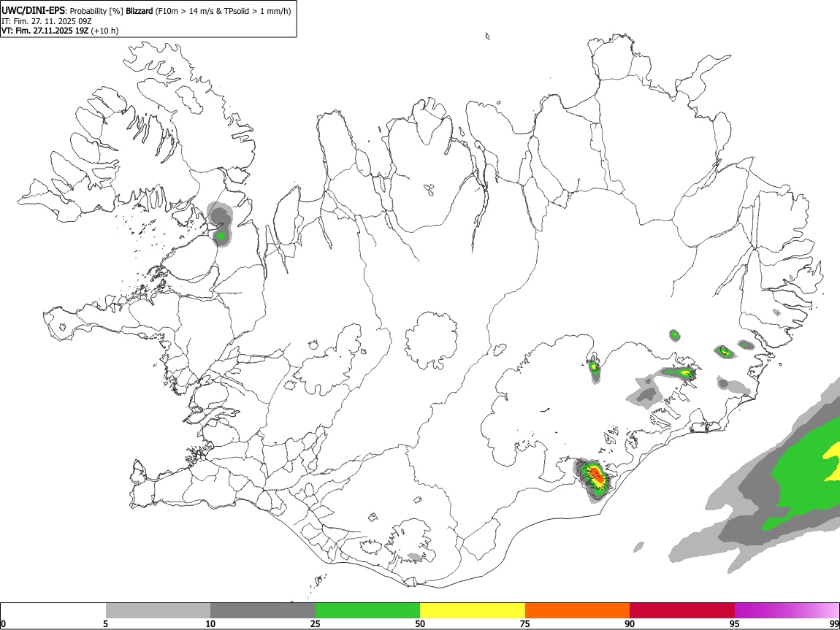Image resolution: width=840 pixels, height=630 pixels.
Task: Click the legend label '75'
Action: (x=525, y=623)
